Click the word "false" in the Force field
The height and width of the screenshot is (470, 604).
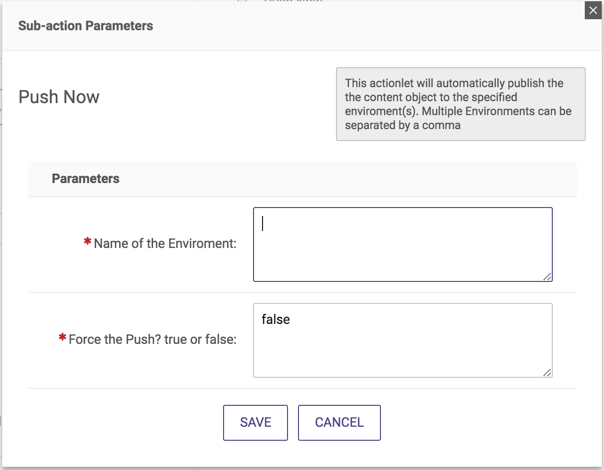pyautogui.click(x=275, y=320)
